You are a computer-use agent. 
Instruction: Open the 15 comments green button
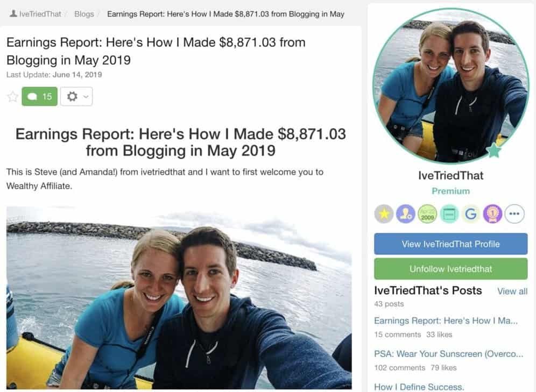tap(40, 97)
